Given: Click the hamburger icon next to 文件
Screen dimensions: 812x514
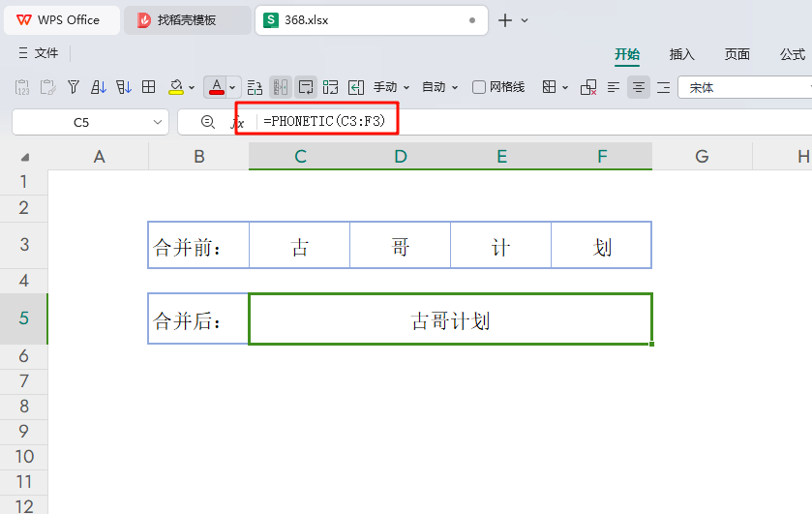Looking at the screenshot, I should click(x=23, y=53).
